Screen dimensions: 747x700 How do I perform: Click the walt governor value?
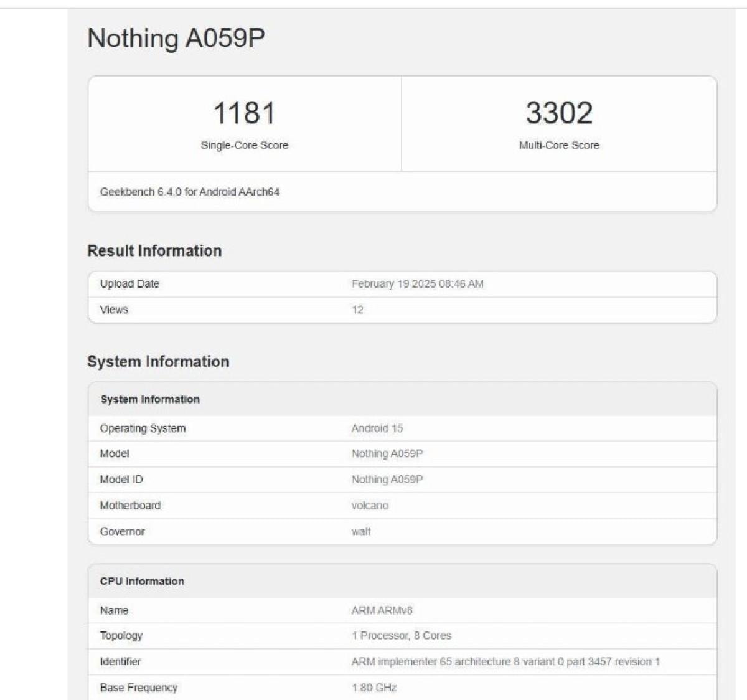pyautogui.click(x=361, y=532)
